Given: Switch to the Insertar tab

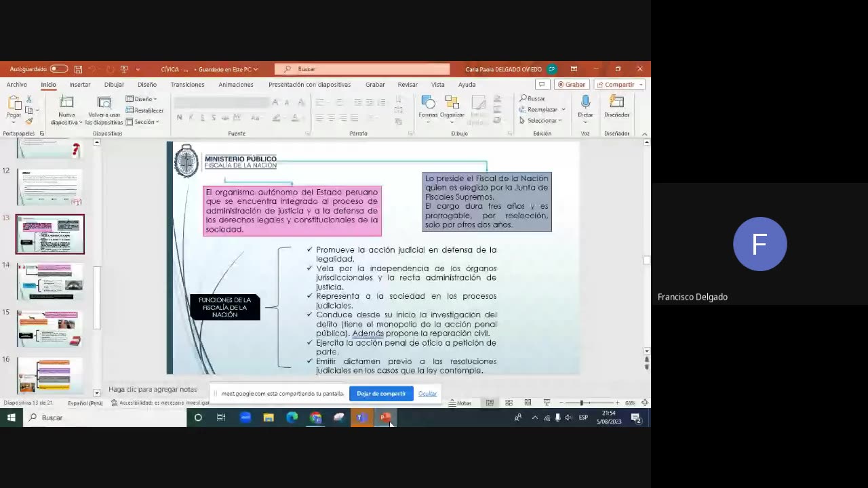Looking at the screenshot, I should pos(79,85).
